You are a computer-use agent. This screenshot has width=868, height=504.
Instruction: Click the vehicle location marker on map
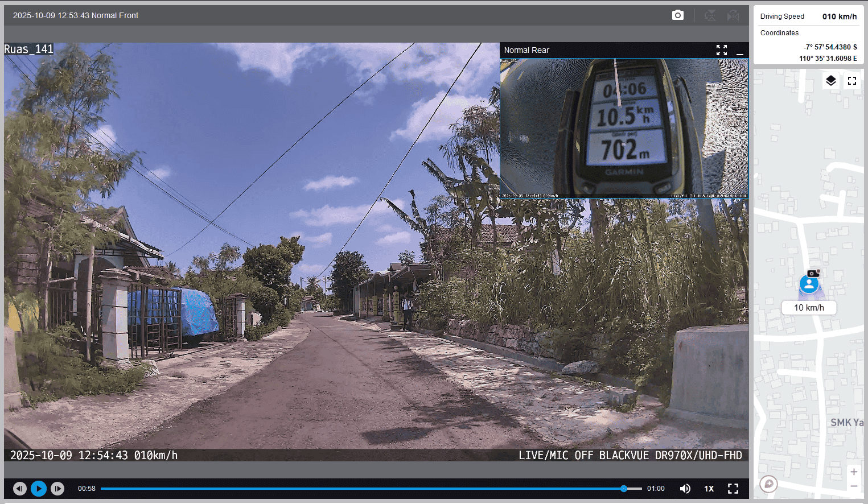click(809, 283)
